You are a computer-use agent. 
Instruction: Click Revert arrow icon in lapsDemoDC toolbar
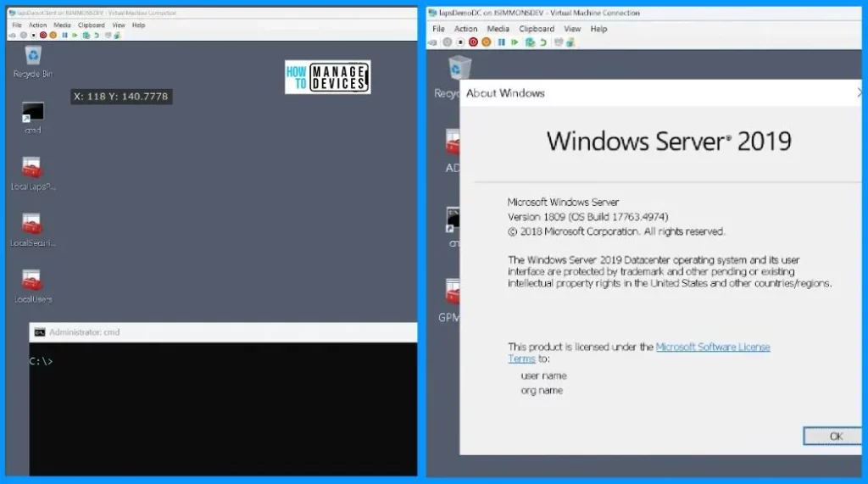pos(543,42)
